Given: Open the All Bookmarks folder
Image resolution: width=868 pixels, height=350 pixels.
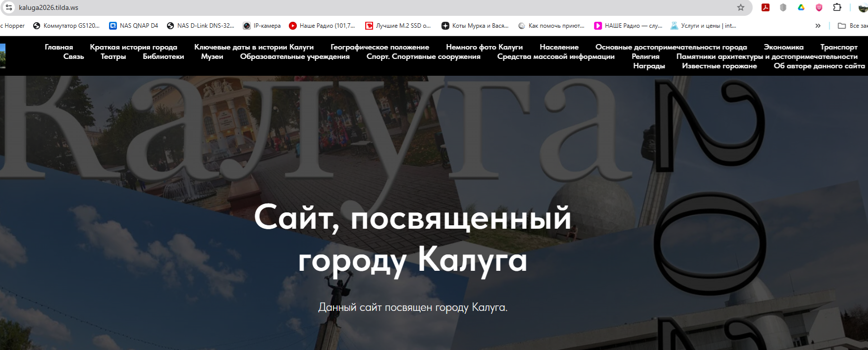Looking at the screenshot, I should [853, 26].
